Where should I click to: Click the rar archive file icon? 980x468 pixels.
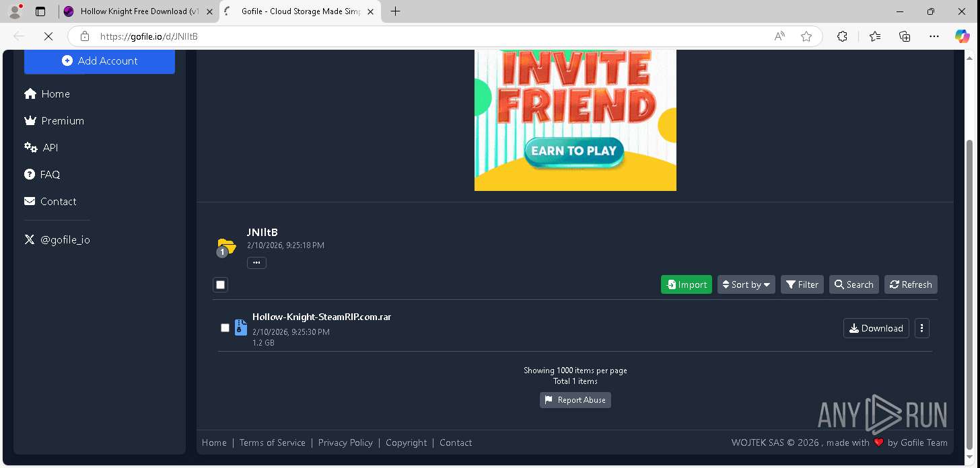(240, 327)
